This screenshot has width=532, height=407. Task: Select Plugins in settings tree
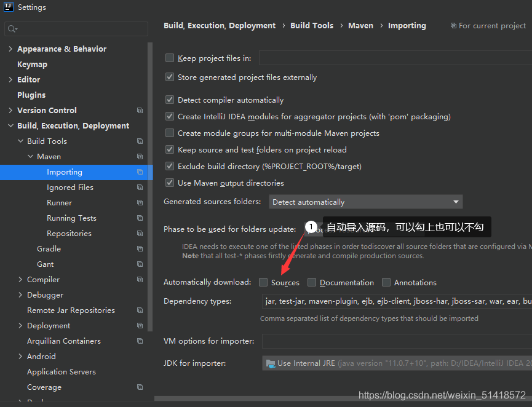(x=31, y=95)
